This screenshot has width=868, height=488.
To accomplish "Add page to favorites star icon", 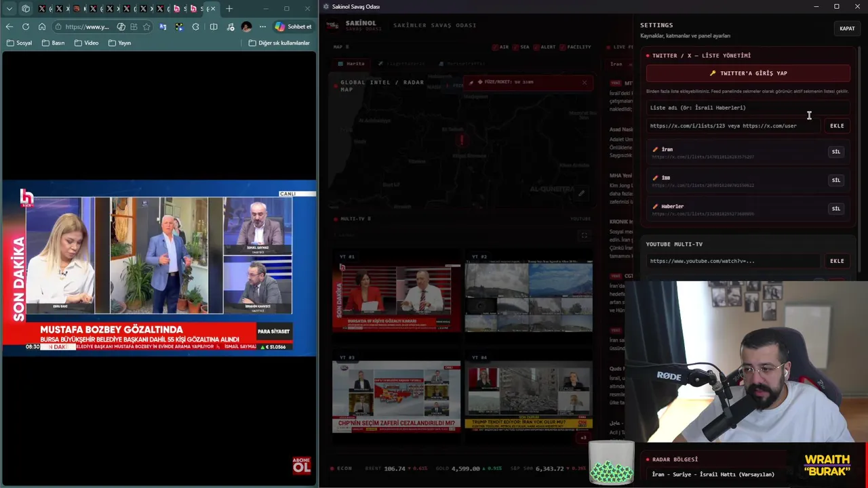I will pyautogui.click(x=146, y=26).
